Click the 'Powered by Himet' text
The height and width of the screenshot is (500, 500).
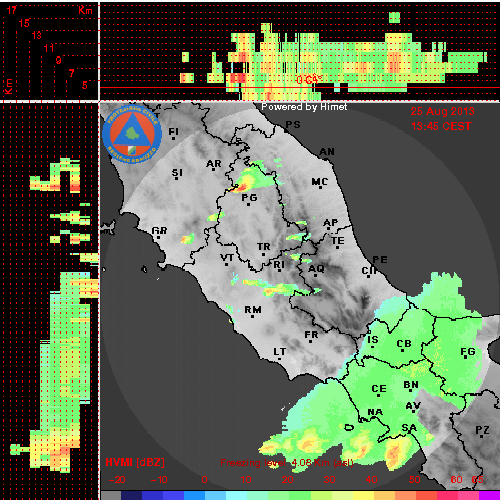304,107
